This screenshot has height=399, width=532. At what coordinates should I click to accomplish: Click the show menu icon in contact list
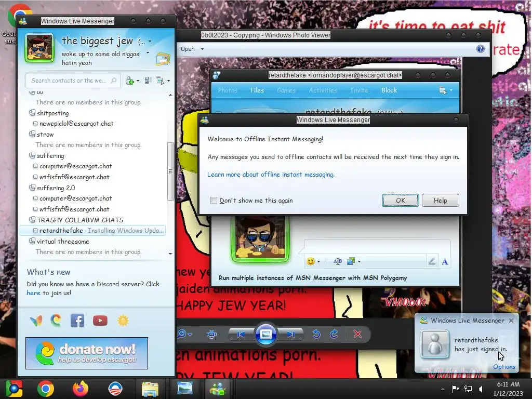point(160,81)
